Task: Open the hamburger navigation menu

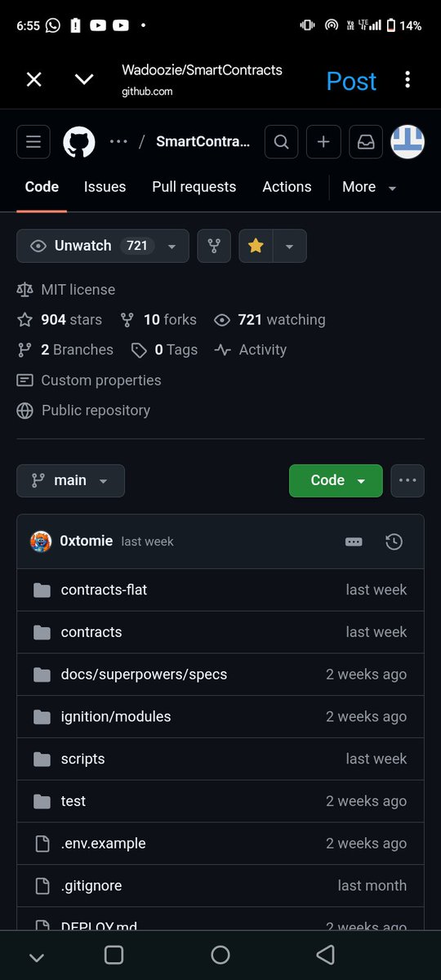Action: pos(33,142)
